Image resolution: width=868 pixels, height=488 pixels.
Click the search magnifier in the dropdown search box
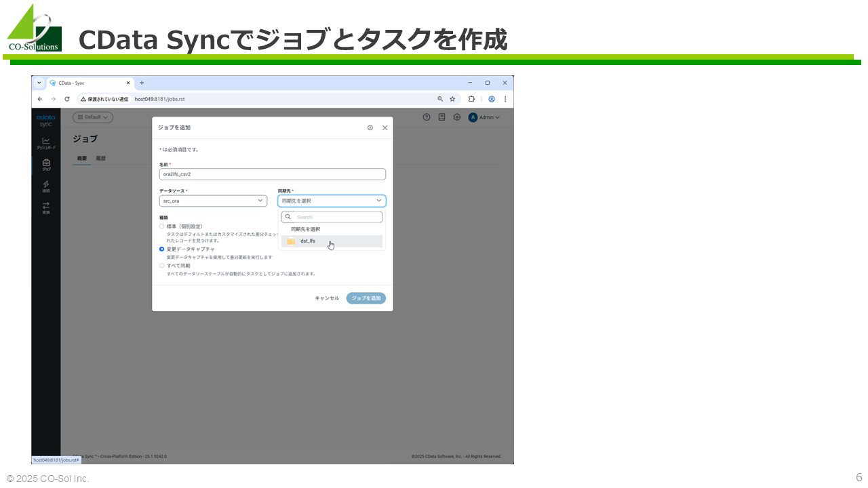tap(288, 217)
